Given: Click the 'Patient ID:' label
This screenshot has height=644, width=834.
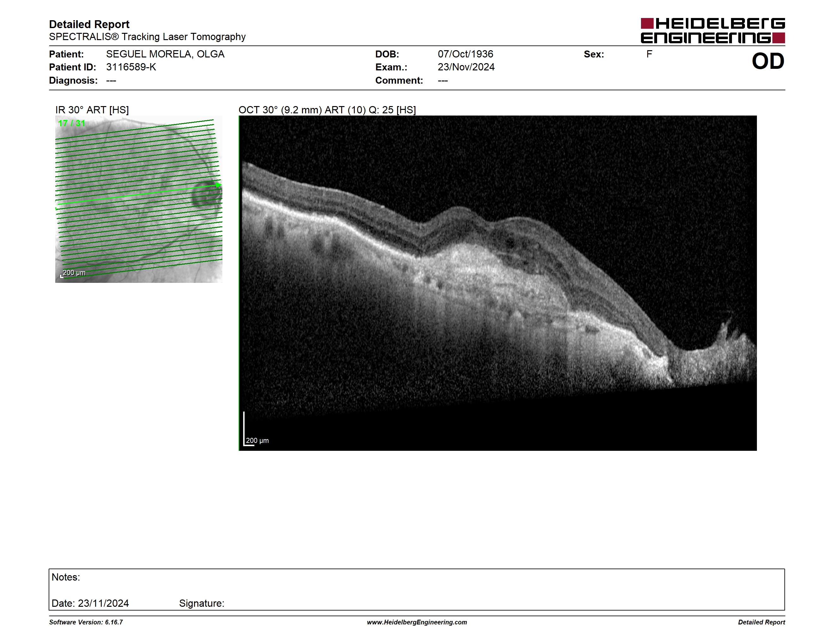Looking at the screenshot, I should (x=73, y=67).
